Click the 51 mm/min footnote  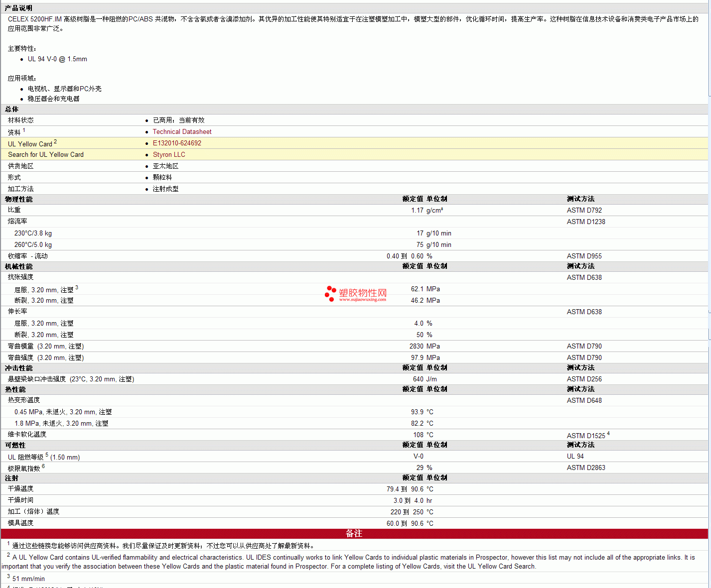point(28,579)
